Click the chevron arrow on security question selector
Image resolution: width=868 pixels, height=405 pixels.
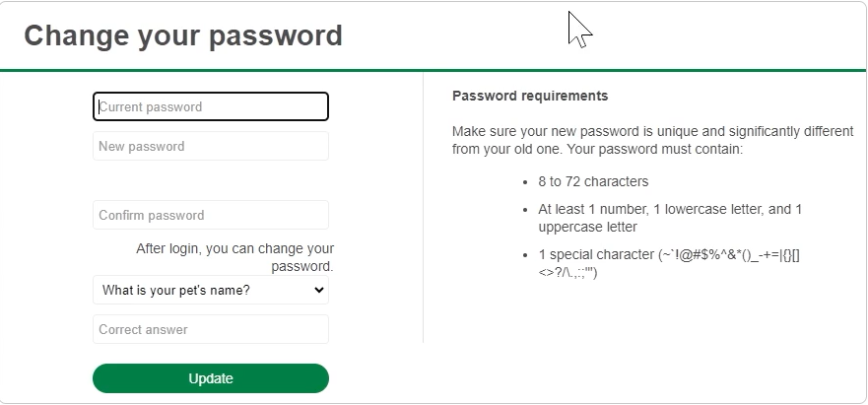318,290
